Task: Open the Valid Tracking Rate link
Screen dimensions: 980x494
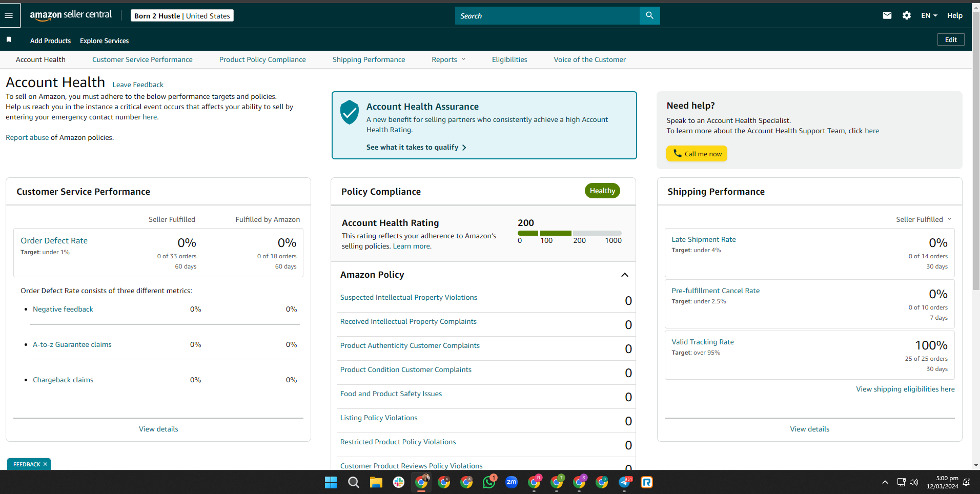Action: [703, 342]
